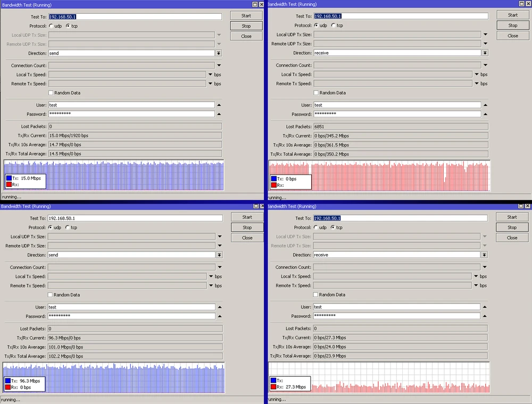Click the User field up-arrow in the UDP send test
This screenshot has height=404, width=532.
[219, 307]
